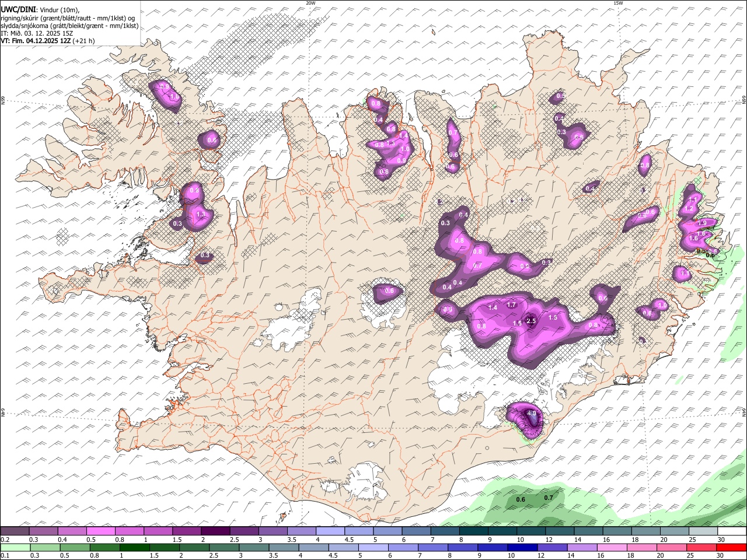The height and width of the screenshot is (560, 747).
Task: Click the 64N latitude label on the right edge
Action: tap(744, 413)
